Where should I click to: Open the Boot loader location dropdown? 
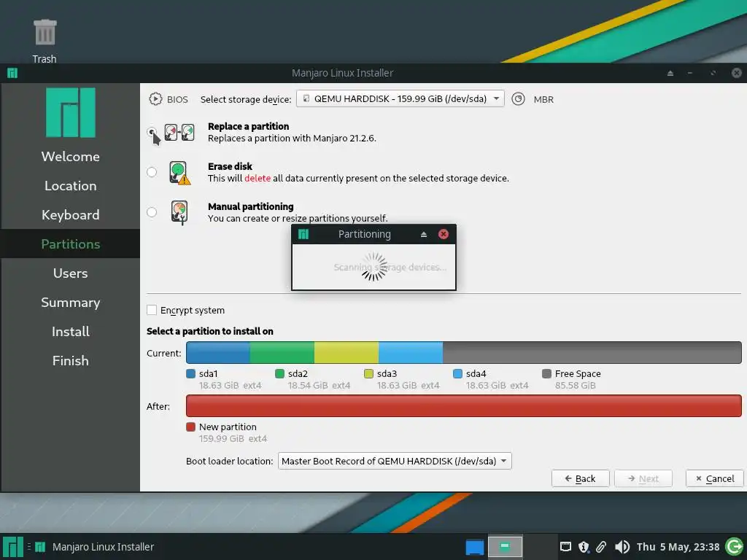pyautogui.click(x=395, y=461)
